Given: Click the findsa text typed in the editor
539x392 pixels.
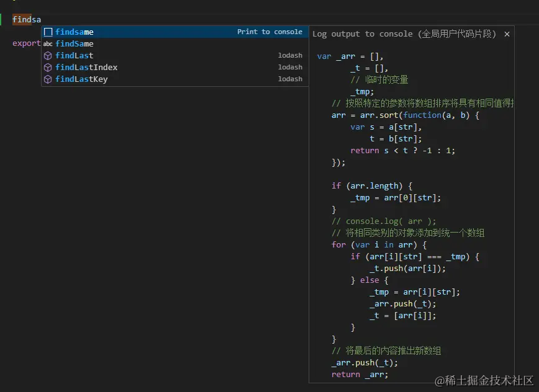Looking at the screenshot, I should point(26,19).
